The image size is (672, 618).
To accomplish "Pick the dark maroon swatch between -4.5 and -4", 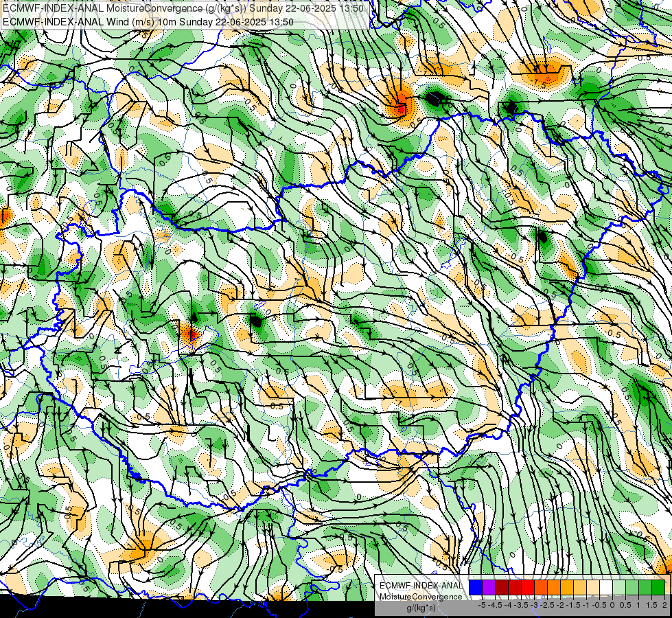I will coord(502,587).
